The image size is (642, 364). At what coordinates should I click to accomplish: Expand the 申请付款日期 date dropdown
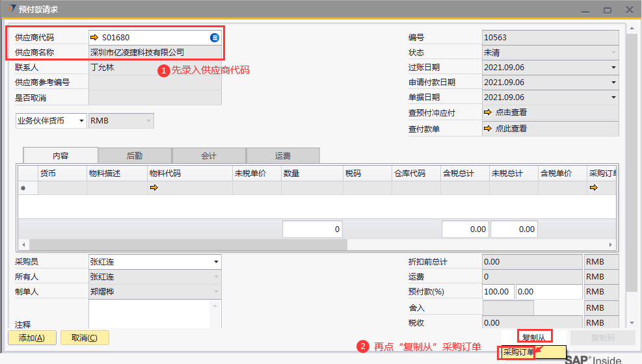(x=613, y=83)
